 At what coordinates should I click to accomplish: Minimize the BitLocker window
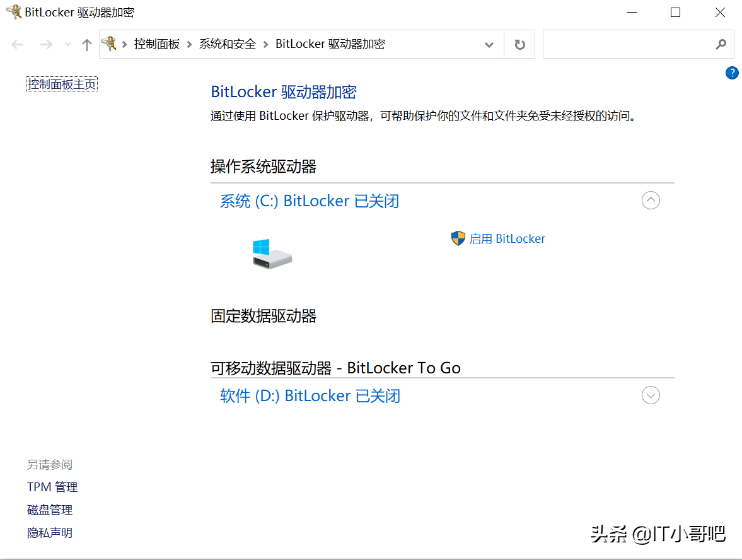tap(632, 13)
